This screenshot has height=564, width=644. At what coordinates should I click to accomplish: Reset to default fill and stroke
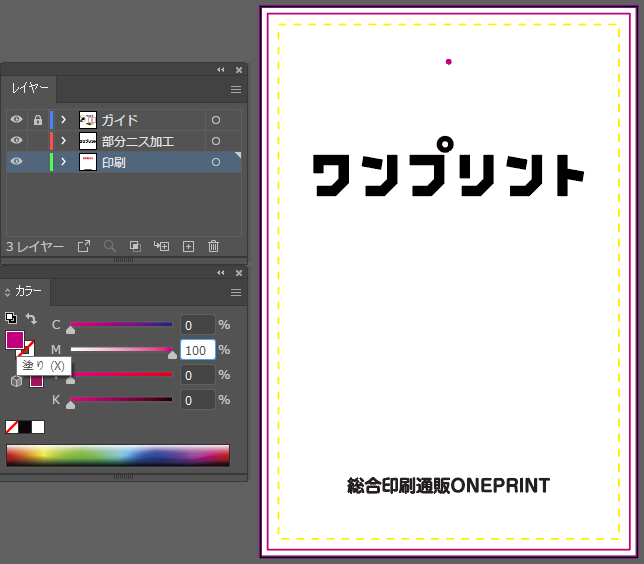(x=10, y=319)
